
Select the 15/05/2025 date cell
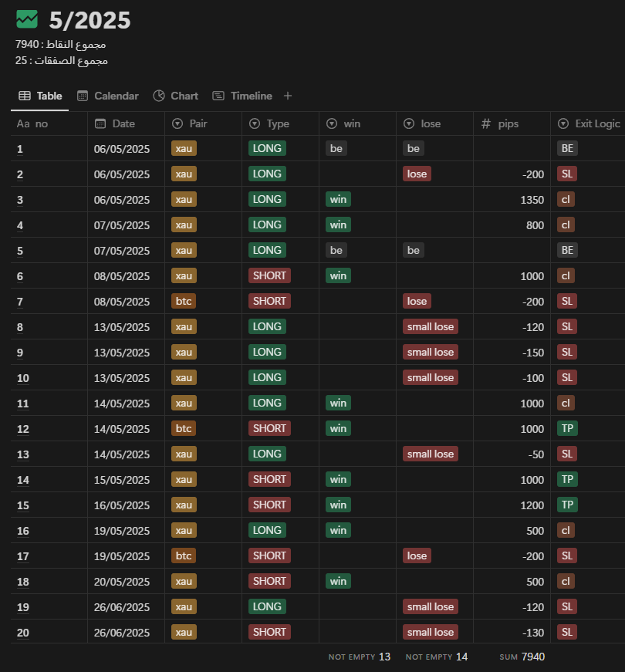[122, 480]
